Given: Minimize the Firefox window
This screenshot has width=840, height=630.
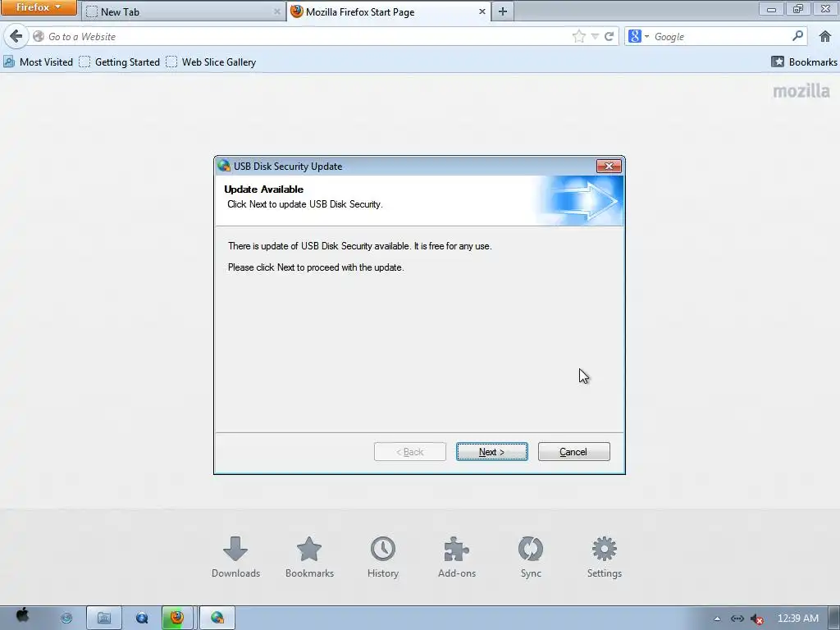Looking at the screenshot, I should (x=771, y=8).
